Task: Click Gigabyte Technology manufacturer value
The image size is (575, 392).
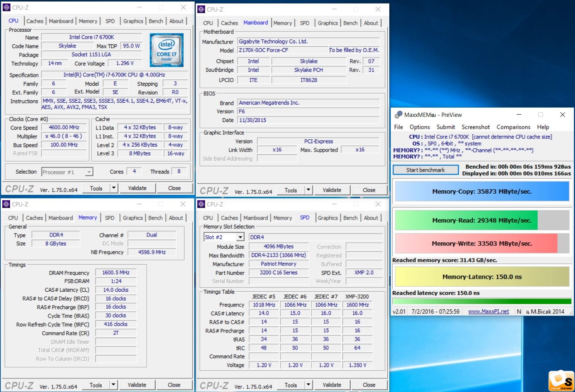Action: 309,41
